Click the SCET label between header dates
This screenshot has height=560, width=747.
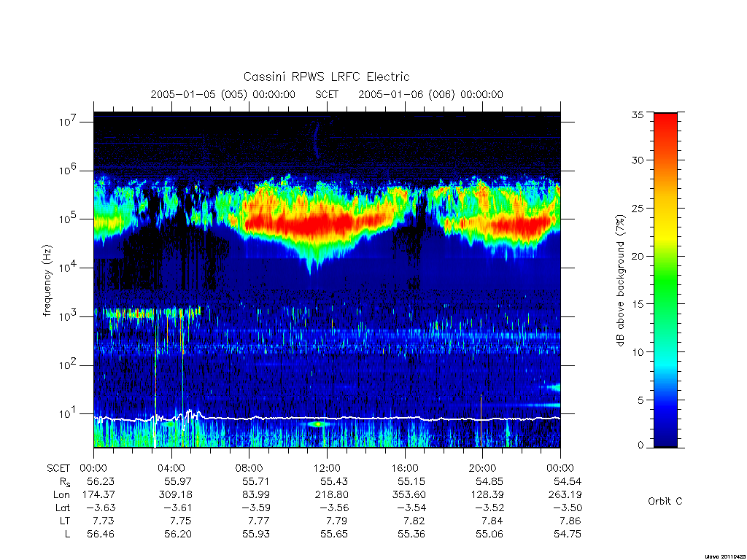pos(327,94)
